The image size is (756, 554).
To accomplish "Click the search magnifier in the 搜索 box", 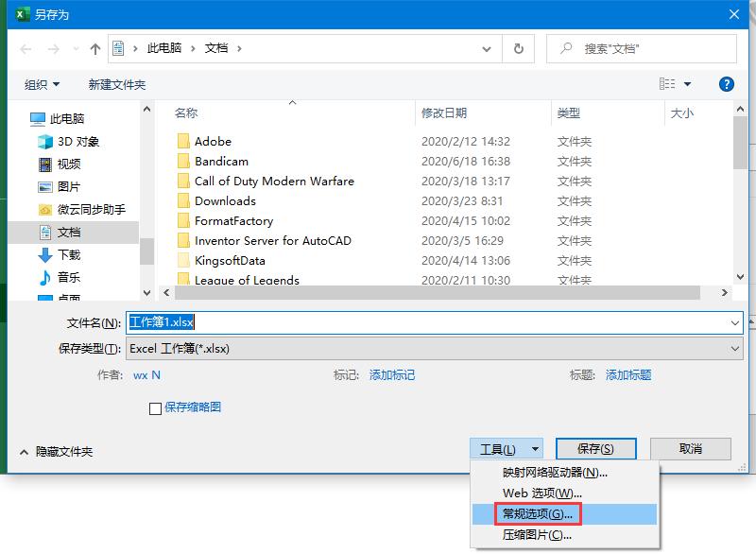I will [x=564, y=49].
